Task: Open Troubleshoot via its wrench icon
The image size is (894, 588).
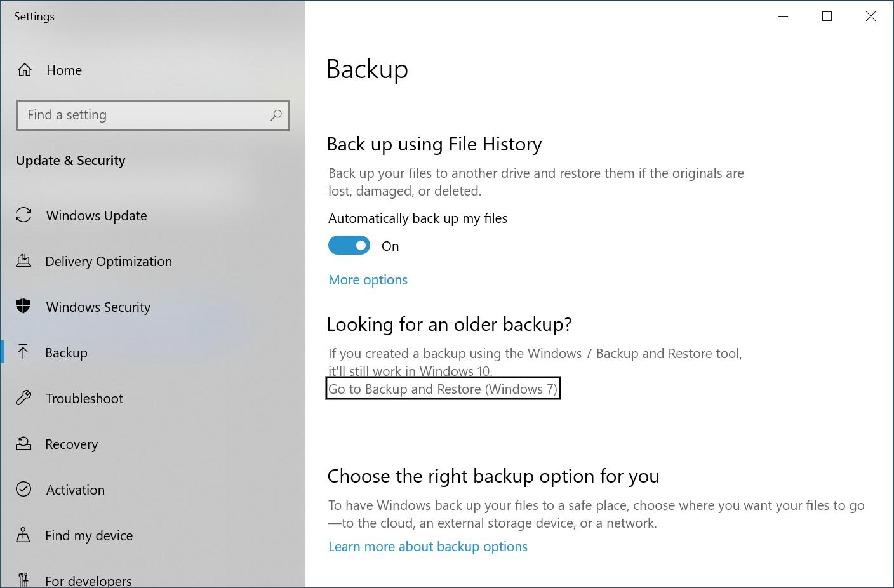Action: (x=23, y=398)
